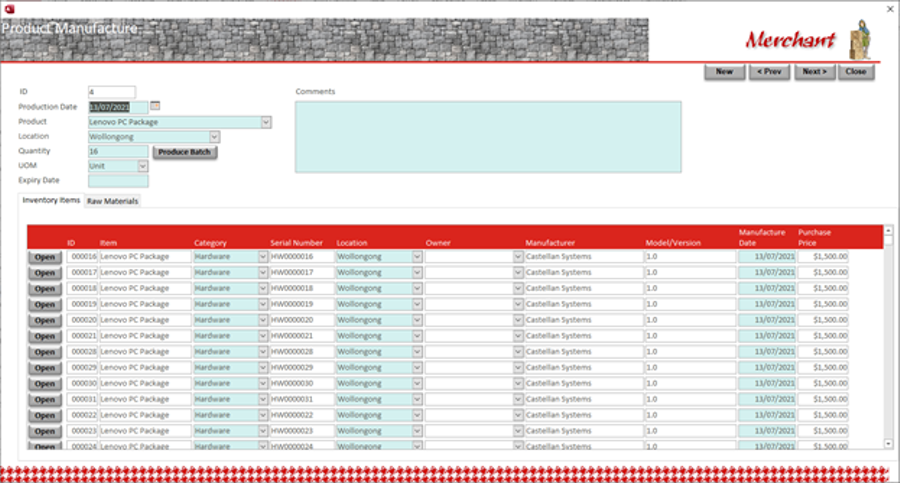Click the New record button
Screen dimensions: 900x483
tap(724, 72)
